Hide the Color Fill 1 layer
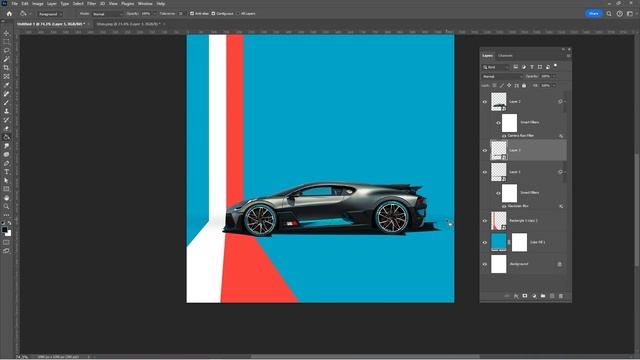This screenshot has height=360, width=640. coord(485,242)
